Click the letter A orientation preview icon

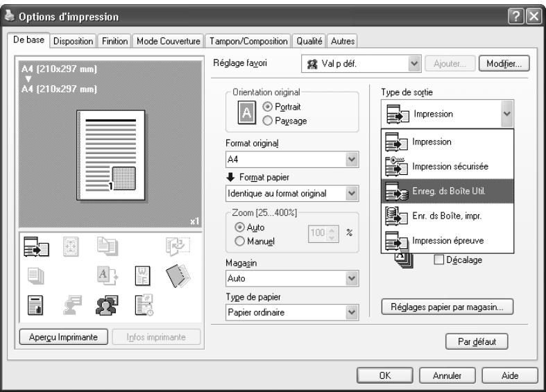pos(246,112)
